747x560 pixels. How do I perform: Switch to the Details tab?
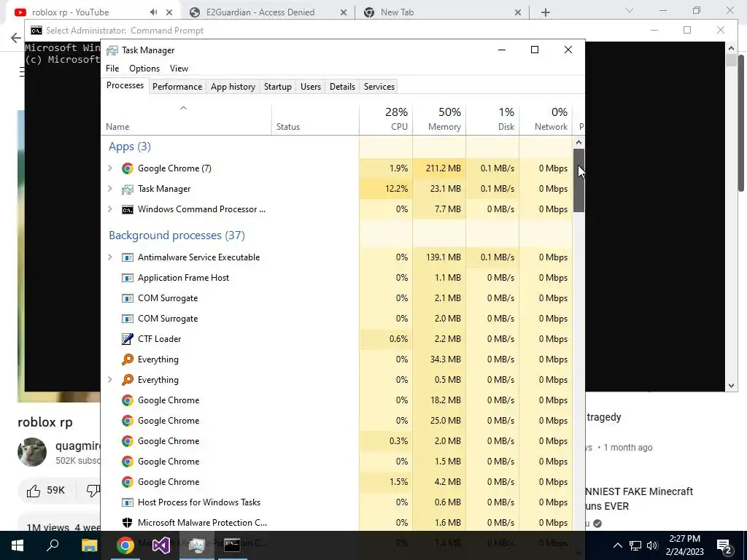(343, 87)
